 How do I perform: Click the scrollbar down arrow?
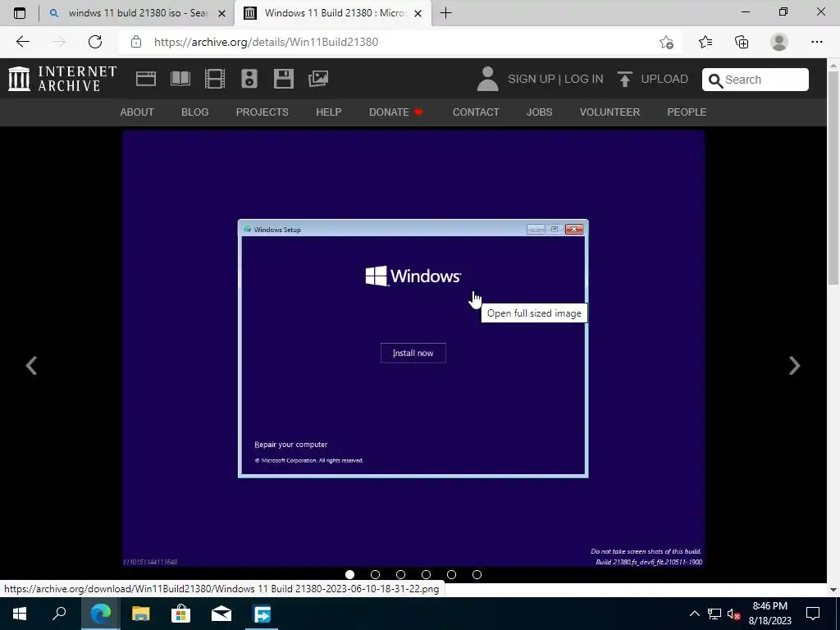(833, 589)
